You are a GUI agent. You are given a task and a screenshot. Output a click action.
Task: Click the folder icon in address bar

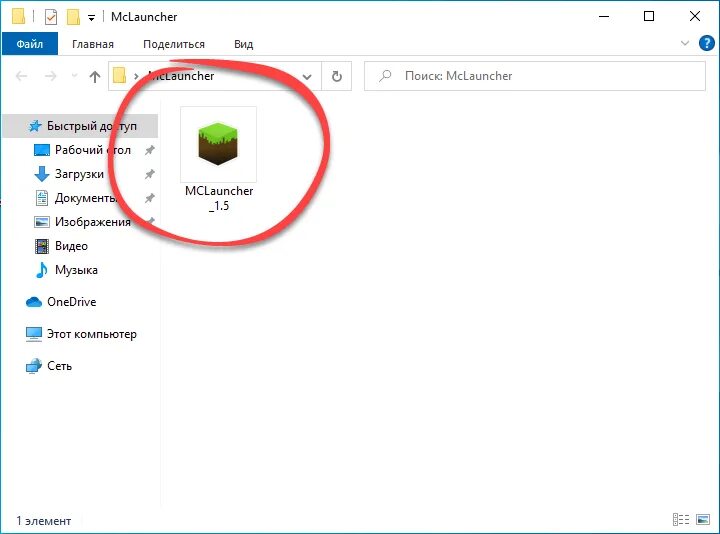[x=119, y=76]
